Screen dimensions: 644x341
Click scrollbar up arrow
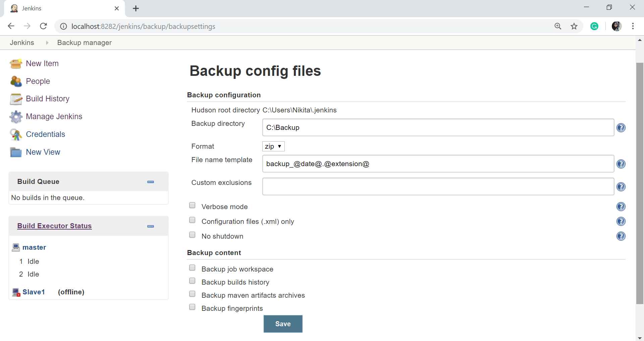click(640, 40)
